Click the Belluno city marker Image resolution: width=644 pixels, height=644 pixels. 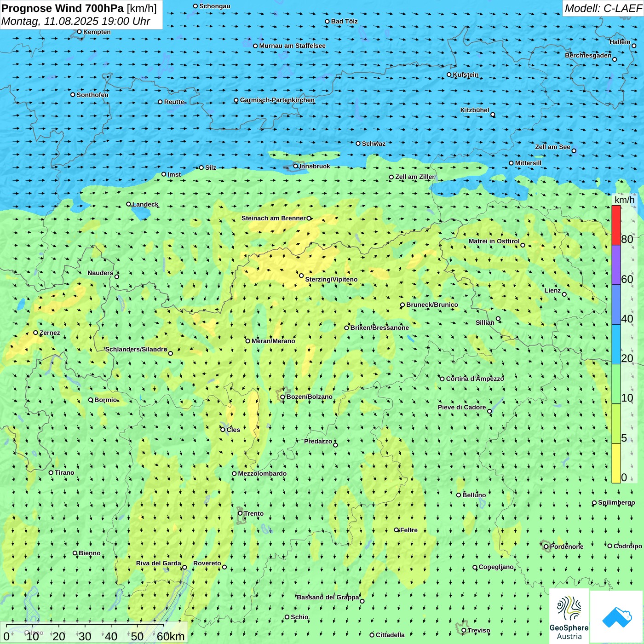(459, 495)
